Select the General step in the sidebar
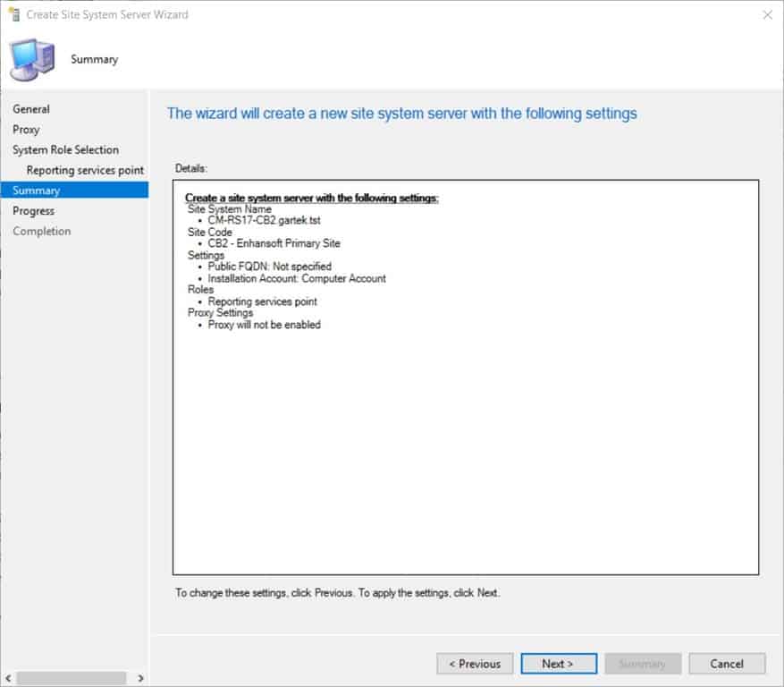784x687 pixels. tap(31, 108)
